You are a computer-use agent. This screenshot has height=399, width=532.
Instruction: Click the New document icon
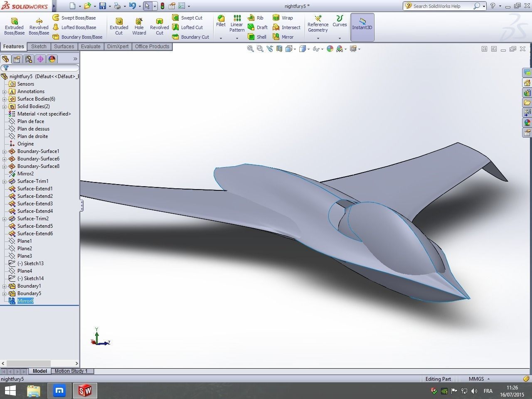pyautogui.click(x=72, y=6)
